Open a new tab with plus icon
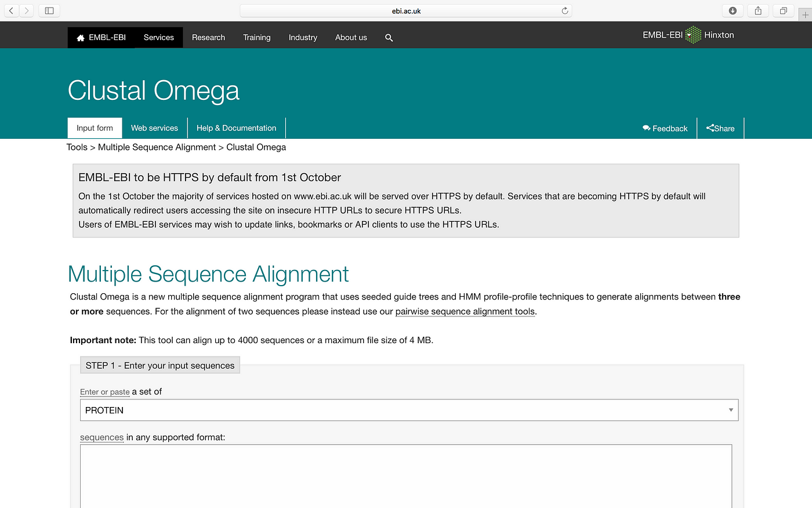This screenshot has height=508, width=812. (805, 15)
